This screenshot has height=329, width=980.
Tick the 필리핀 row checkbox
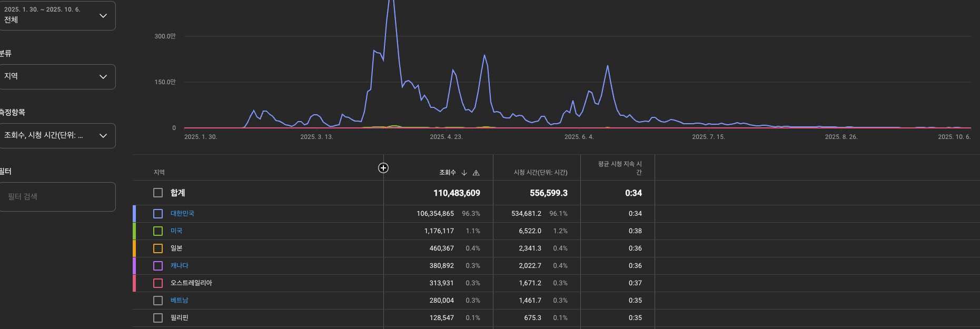coord(158,318)
